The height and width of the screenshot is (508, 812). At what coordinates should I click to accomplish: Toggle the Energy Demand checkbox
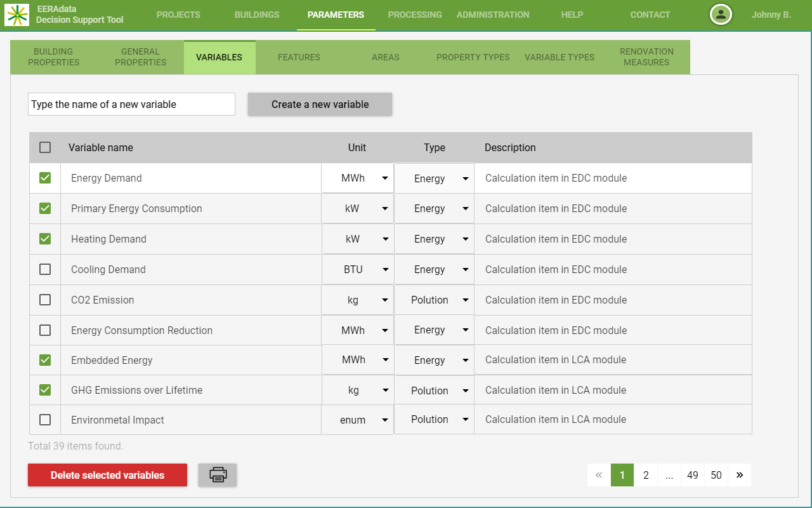coord(45,178)
